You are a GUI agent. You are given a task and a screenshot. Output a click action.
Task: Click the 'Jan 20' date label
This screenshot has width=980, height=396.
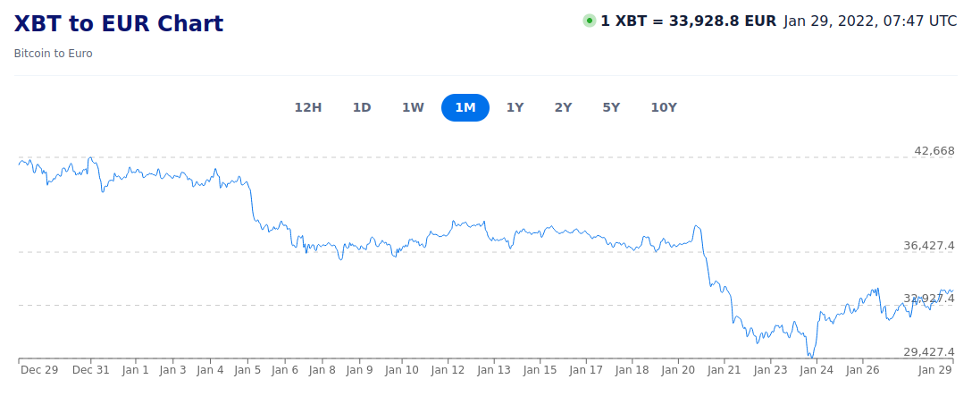tap(678, 370)
